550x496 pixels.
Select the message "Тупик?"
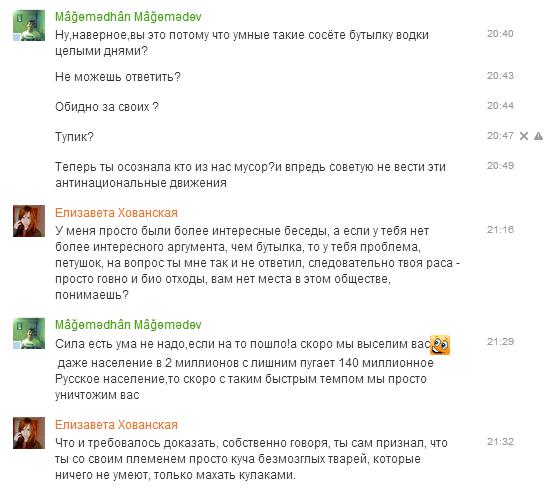(74, 137)
